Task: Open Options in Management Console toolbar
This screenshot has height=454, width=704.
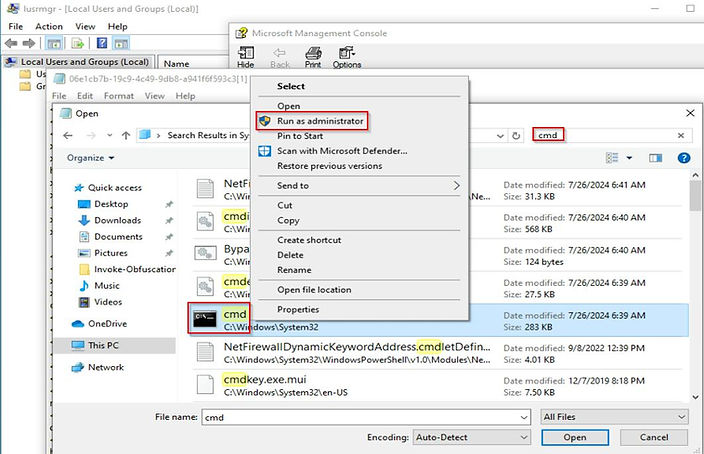Action: (347, 57)
